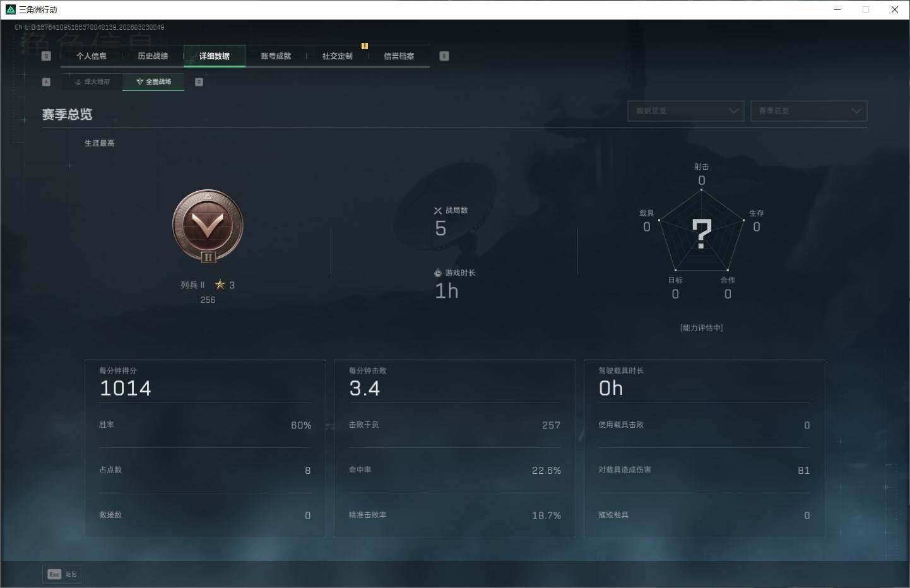Click the question mark in the ability radar chart
Screen dimensions: 910x588
(702, 233)
